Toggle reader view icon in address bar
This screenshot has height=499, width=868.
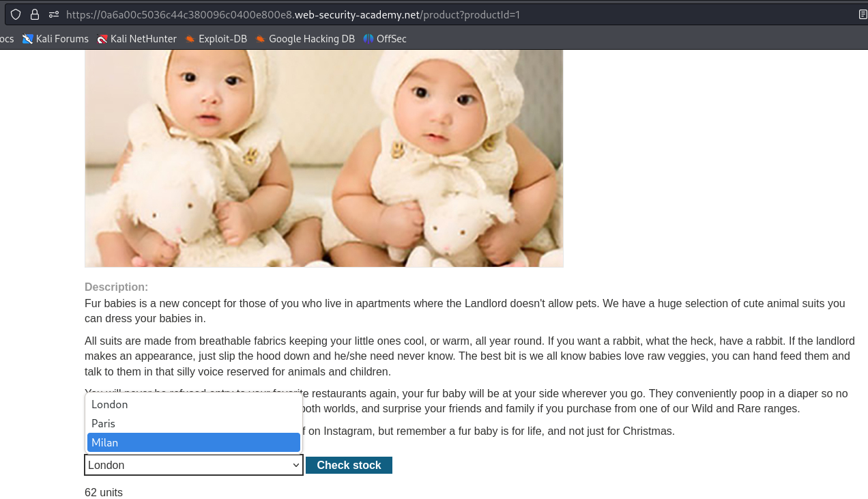click(863, 14)
